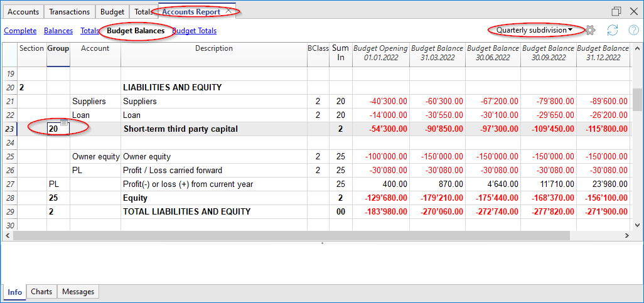
Task: Open the Messages tab
Action: [x=78, y=292]
